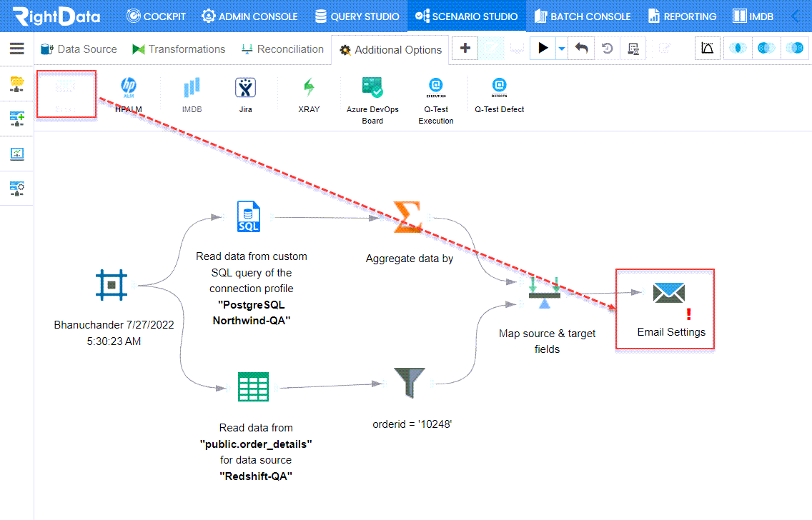Viewport: 812px width, 520px height.
Task: Click the plus add button in toolbar
Action: 465,48
